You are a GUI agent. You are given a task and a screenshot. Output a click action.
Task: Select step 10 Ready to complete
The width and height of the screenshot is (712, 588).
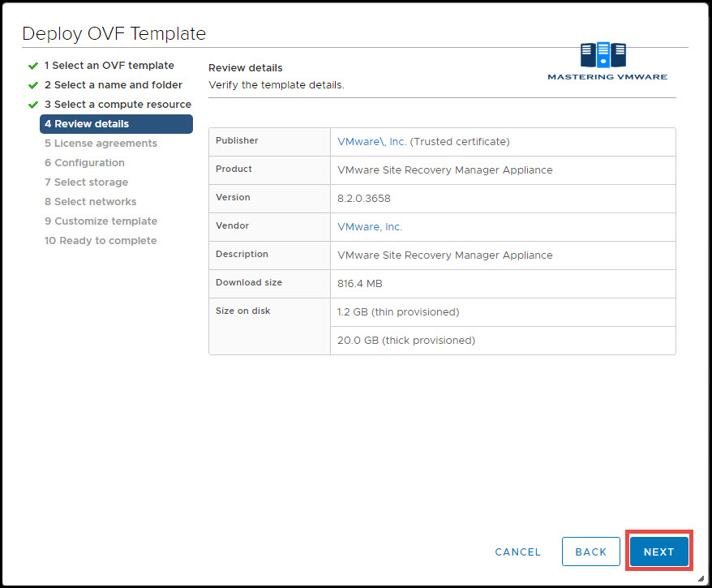(x=101, y=241)
